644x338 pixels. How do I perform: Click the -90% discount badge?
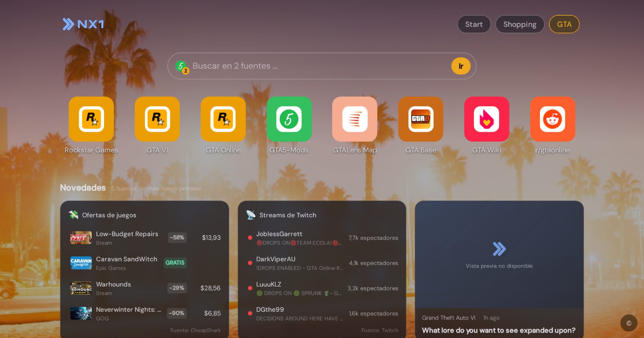pos(177,313)
